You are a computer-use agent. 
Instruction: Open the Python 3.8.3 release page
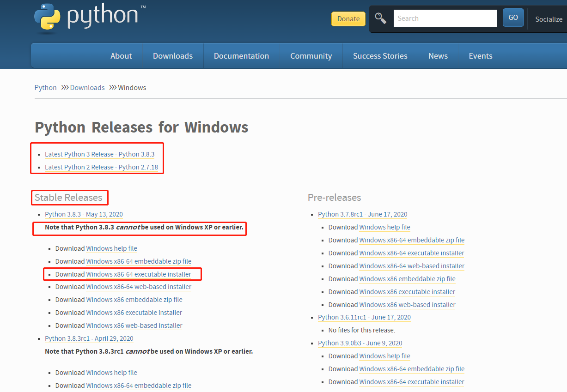(83, 214)
